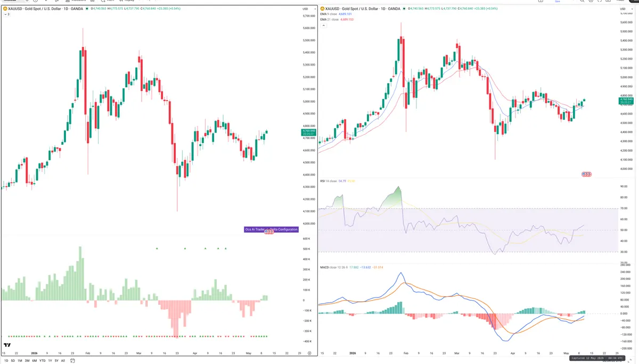The height and width of the screenshot is (364, 639).
Task: Expand the left chart indicator legend '3'
Action: (x=6, y=14)
